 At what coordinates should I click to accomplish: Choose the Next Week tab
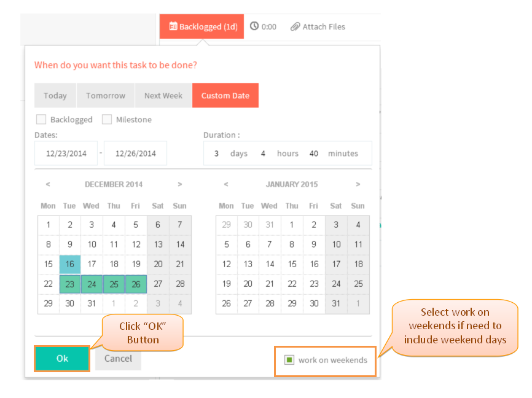coord(163,95)
